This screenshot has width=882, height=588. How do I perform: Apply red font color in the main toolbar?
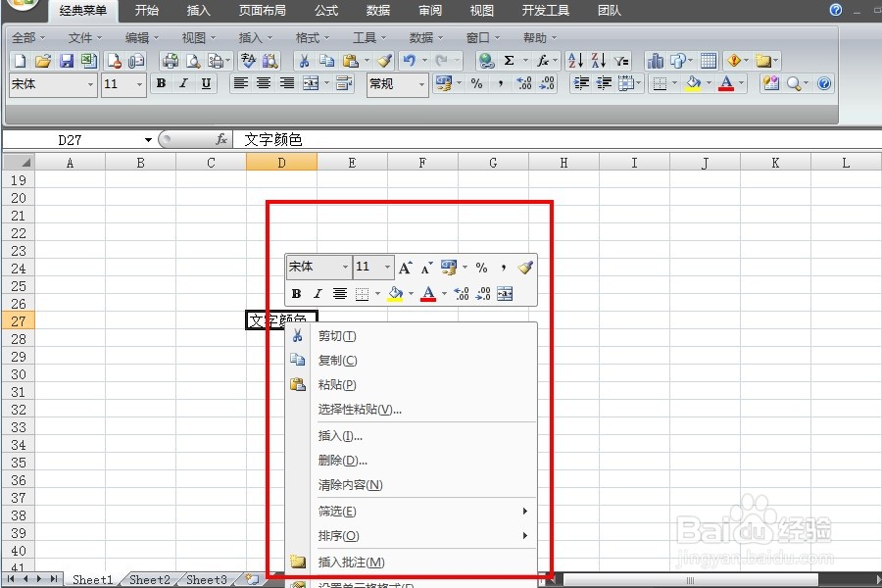click(x=726, y=84)
